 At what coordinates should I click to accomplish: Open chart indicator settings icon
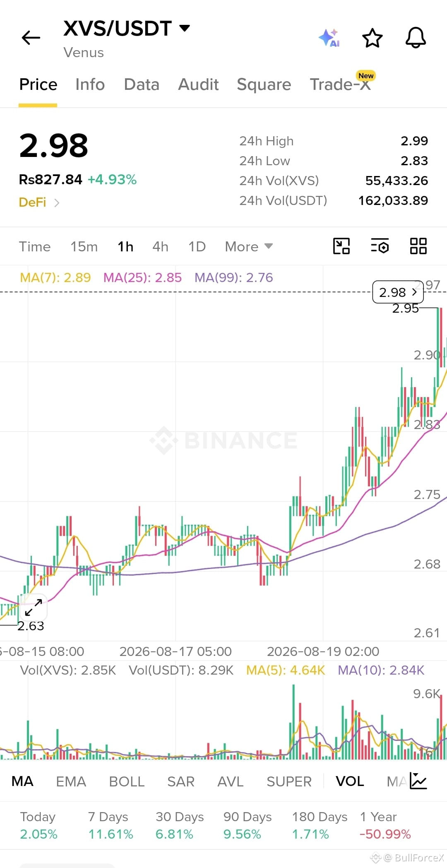pyautogui.click(x=380, y=246)
